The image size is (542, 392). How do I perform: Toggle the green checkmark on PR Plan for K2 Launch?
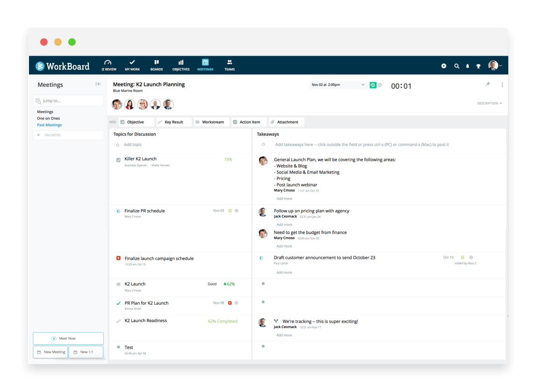pyautogui.click(x=118, y=303)
